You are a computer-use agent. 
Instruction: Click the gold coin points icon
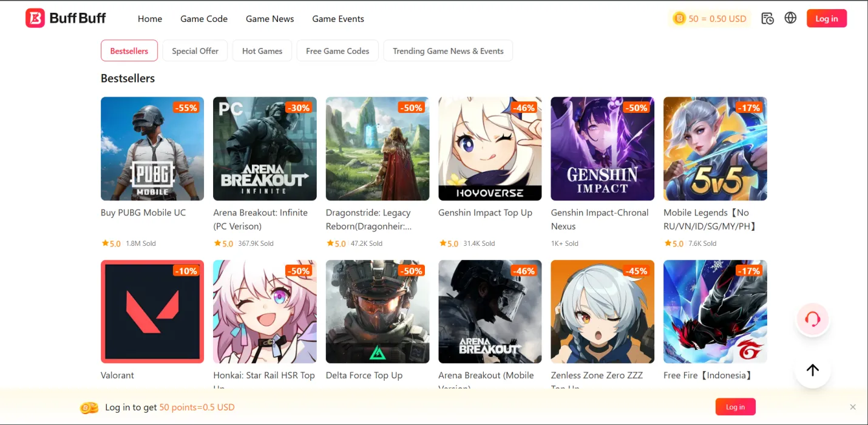679,19
